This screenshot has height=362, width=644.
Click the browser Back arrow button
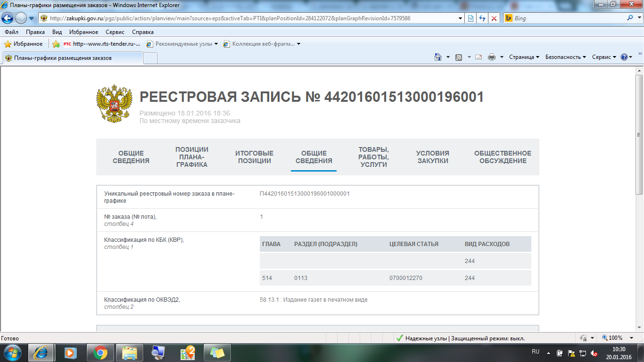[8, 18]
